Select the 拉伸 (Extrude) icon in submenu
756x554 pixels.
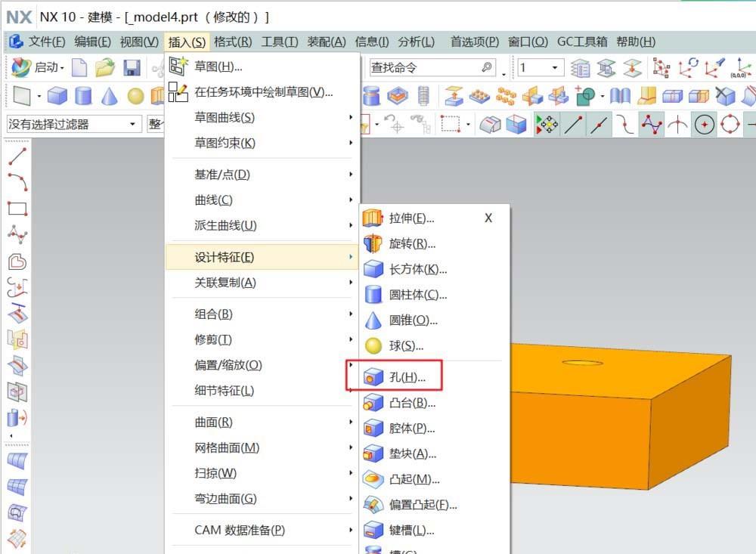[x=373, y=218]
